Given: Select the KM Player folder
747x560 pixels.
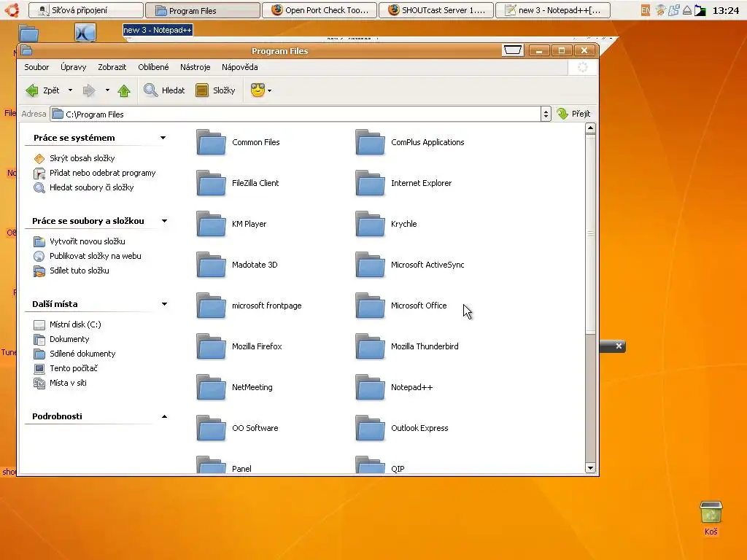Looking at the screenshot, I should click(231, 224).
